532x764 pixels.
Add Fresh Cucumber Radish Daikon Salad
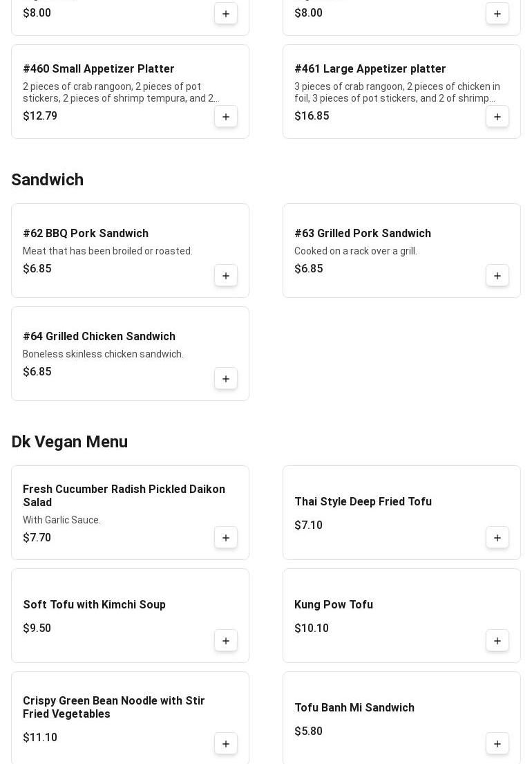226,537
